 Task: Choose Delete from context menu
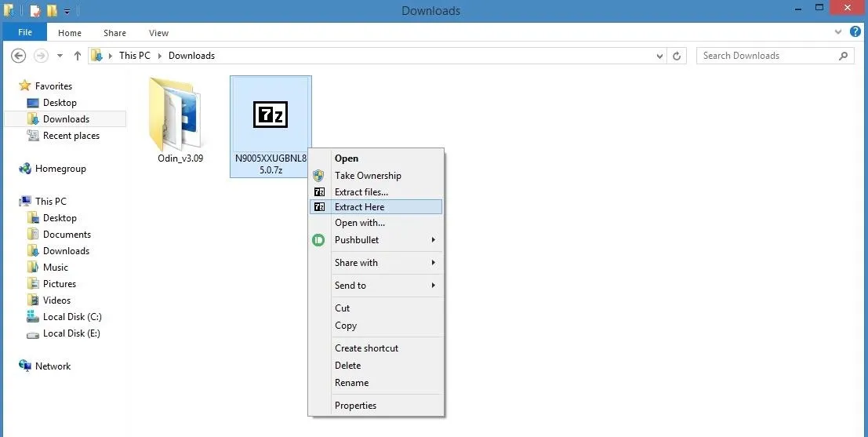[x=376, y=366]
